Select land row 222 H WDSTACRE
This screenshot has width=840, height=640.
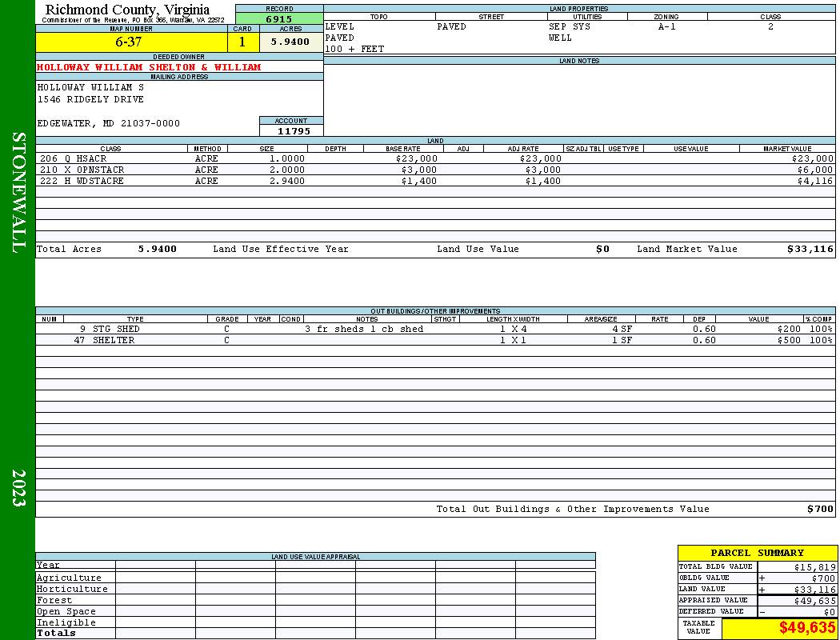click(435, 181)
